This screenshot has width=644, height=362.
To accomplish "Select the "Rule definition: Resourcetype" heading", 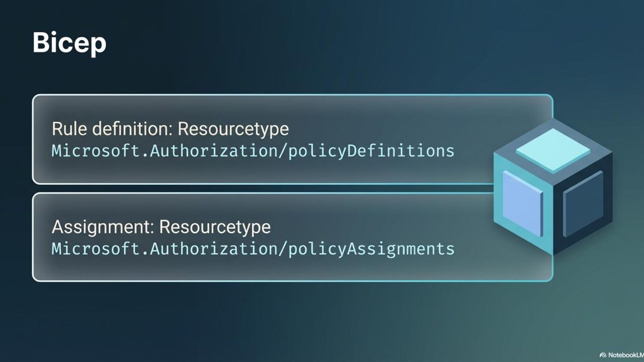I will tap(170, 129).
